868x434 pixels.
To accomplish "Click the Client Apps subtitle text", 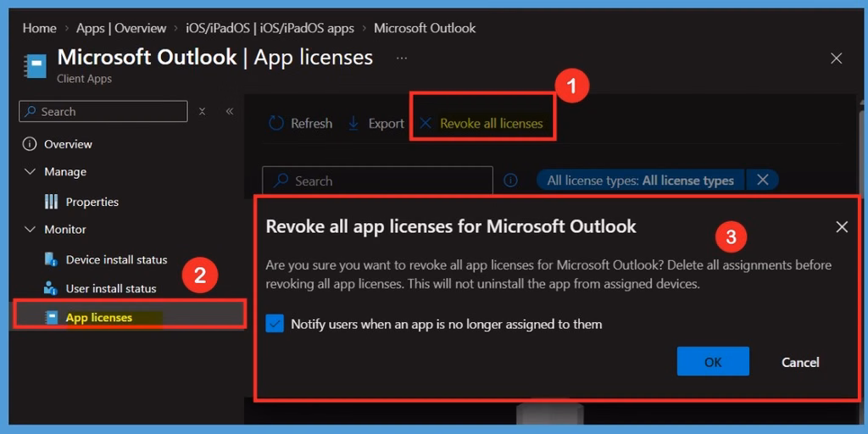I will tap(84, 79).
